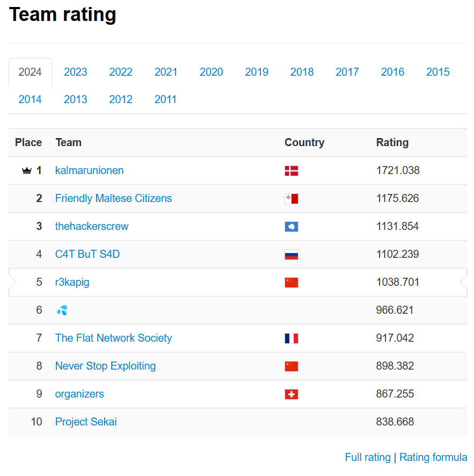Viewport: 474px width, 476px height.
Task: Click rating value 898.382
Action: coord(395,366)
